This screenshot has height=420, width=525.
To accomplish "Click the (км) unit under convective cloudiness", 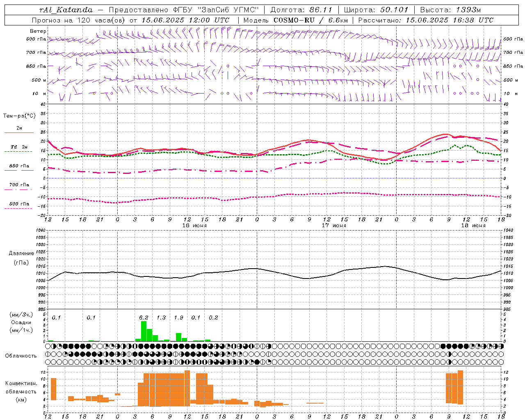I will tap(21, 399).
